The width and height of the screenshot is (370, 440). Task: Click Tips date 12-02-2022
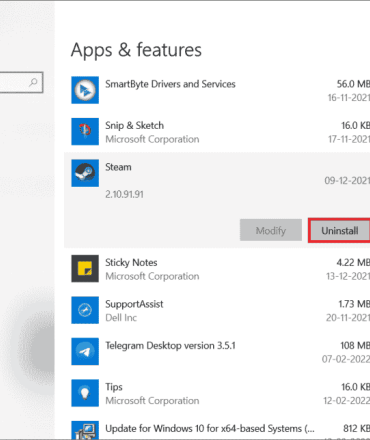click(346, 401)
